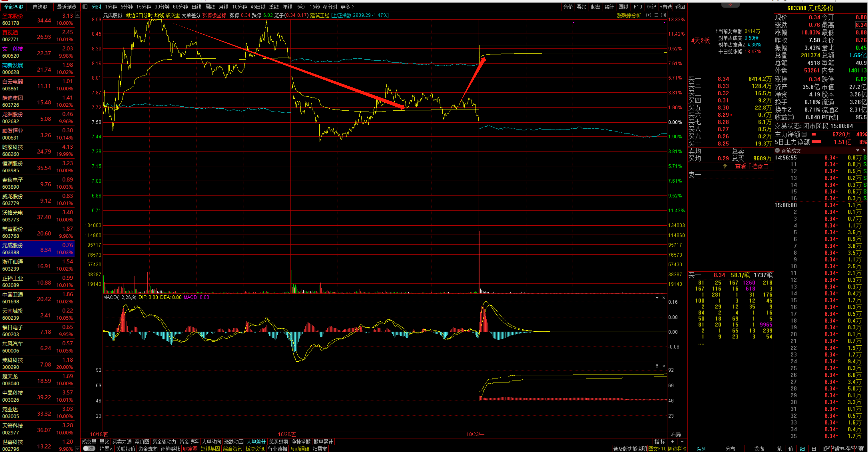
Task: Toggle the side panel layout icon
Action: (x=663, y=15)
